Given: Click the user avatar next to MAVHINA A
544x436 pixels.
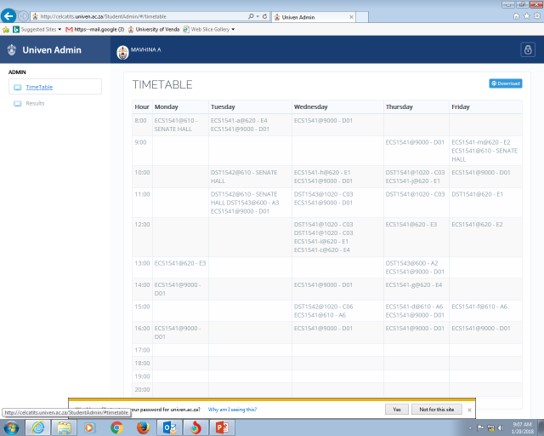Looking at the screenshot, I should coord(122,52).
